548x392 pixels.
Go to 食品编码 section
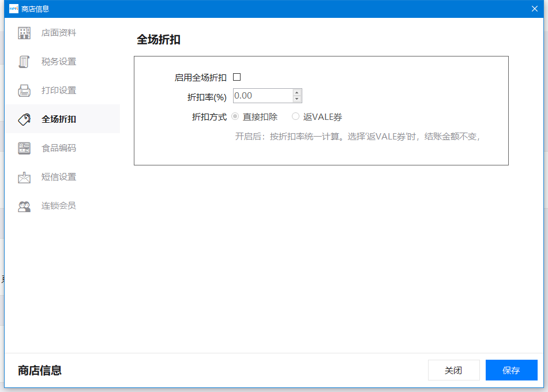coord(59,148)
